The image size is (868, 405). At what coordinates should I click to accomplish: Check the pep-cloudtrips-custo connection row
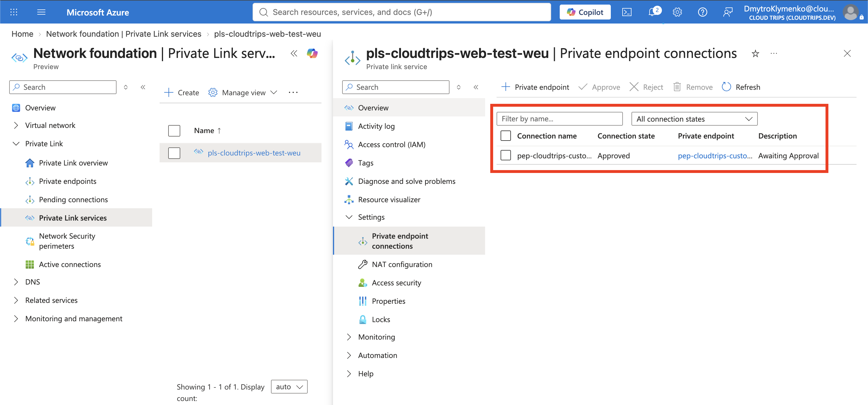click(506, 155)
